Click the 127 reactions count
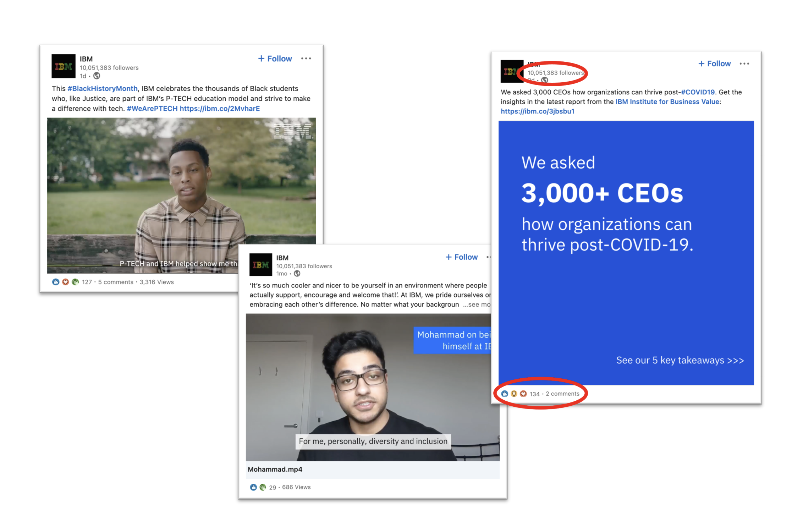This screenshot has width=792, height=532. click(x=87, y=282)
